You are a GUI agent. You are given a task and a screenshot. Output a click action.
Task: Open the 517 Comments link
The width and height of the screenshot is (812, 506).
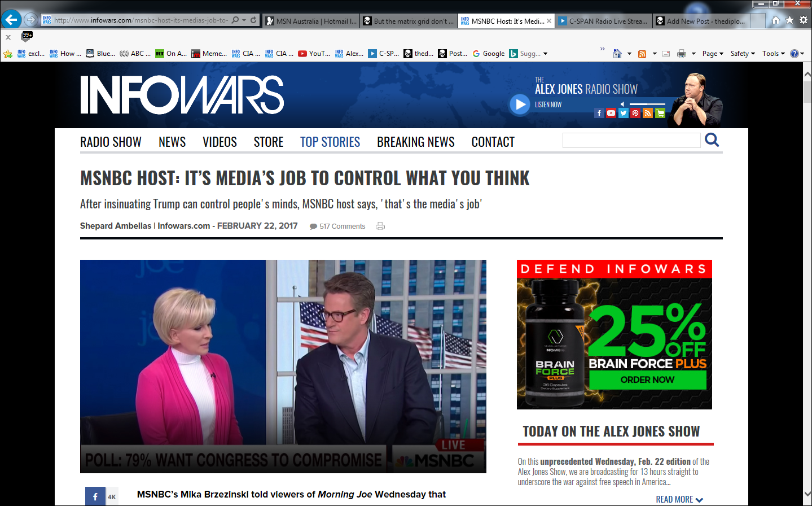coord(342,226)
